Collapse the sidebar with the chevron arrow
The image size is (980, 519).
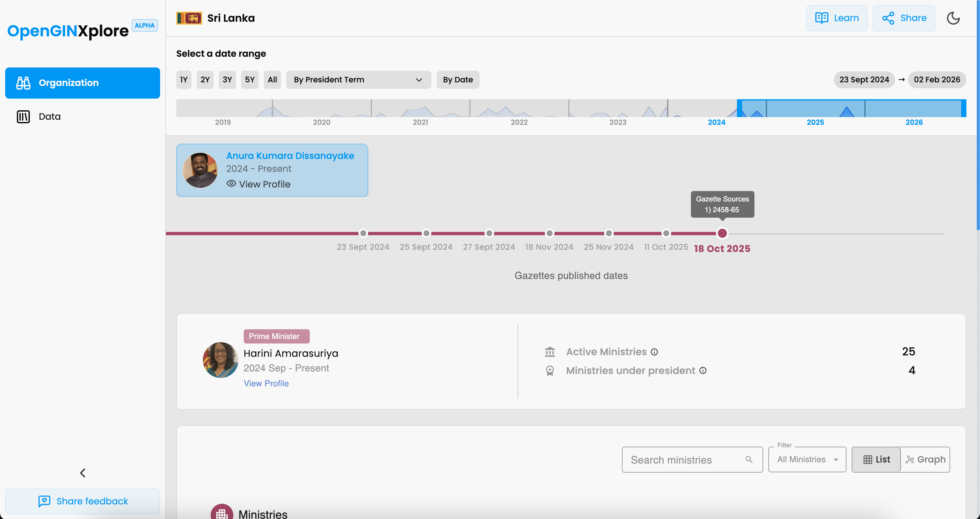point(83,473)
